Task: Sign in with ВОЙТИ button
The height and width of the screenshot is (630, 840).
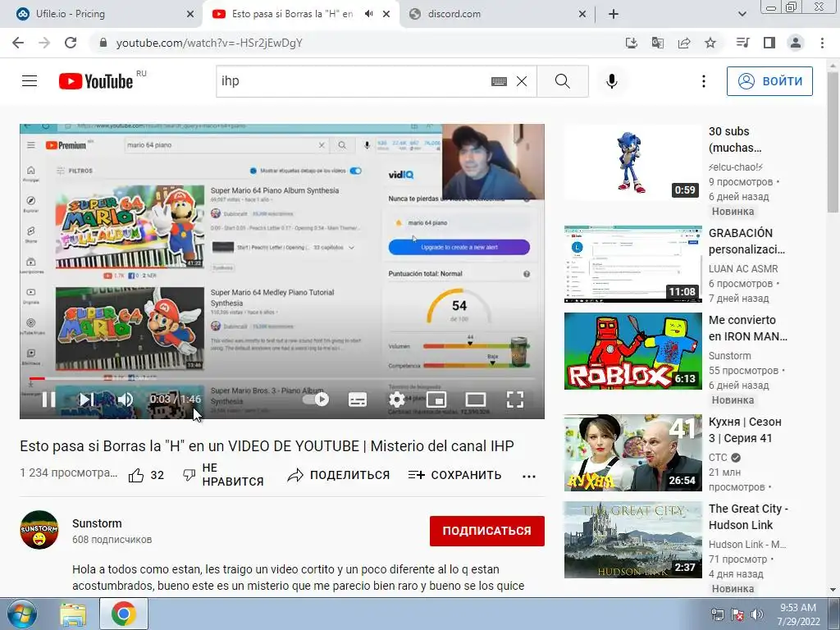Action: (769, 81)
